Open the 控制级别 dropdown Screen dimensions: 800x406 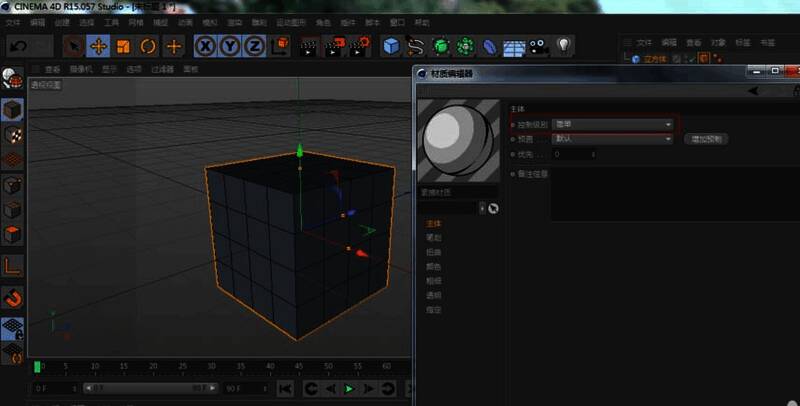(x=613, y=125)
